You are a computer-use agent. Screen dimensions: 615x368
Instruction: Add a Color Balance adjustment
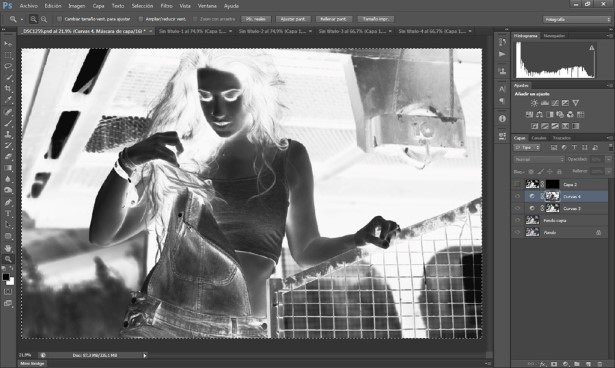tap(539, 115)
